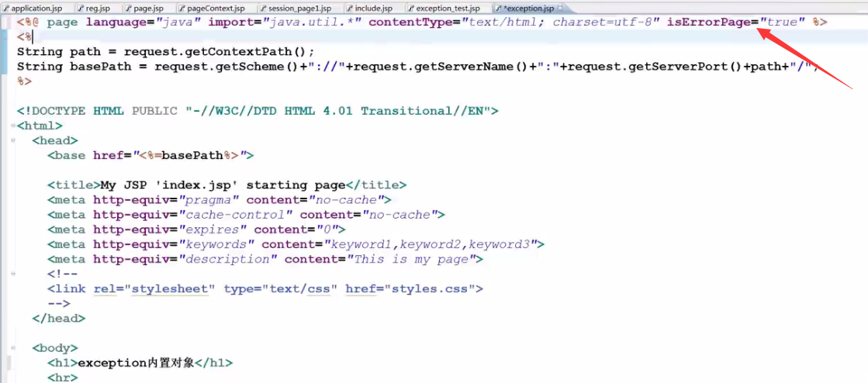Collapse the <html> element fold marker
This screenshot has height=383, width=868.
[x=12, y=126]
